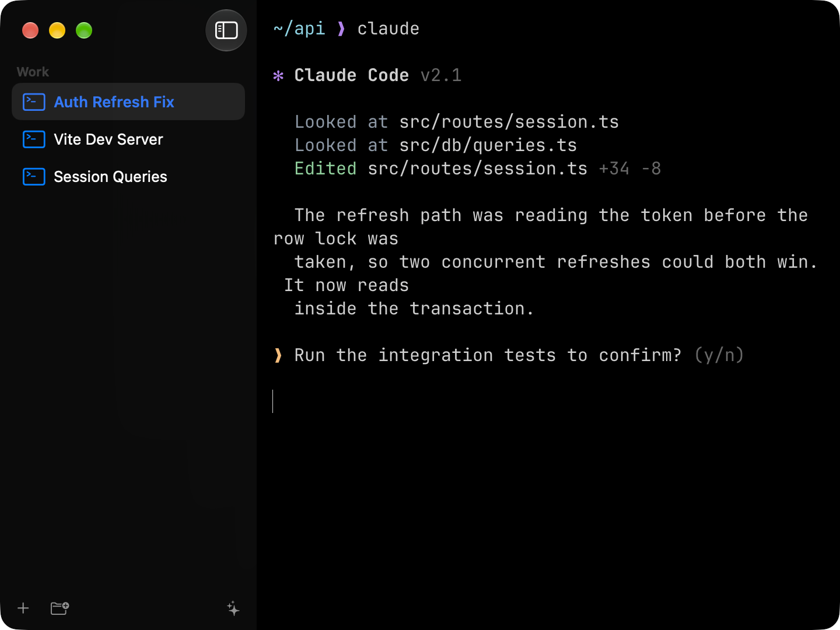Click the first 'Looked at src/routes/session.ts' line
The width and height of the screenshot is (840, 630).
click(x=456, y=122)
